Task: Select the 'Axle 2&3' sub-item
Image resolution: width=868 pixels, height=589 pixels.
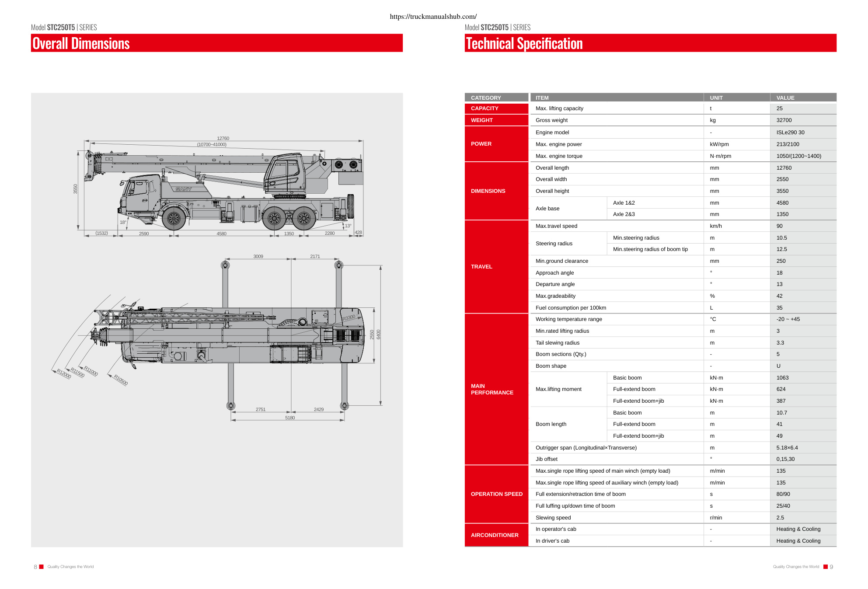Action: pyautogui.click(x=624, y=214)
